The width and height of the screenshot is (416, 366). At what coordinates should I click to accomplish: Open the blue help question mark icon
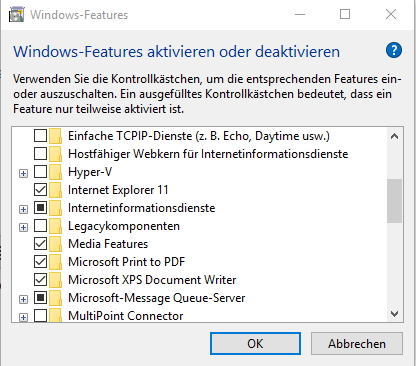tap(394, 50)
